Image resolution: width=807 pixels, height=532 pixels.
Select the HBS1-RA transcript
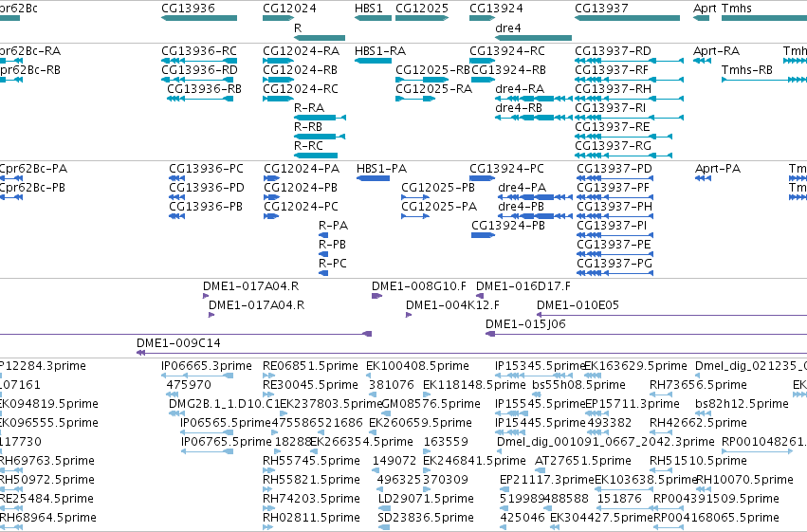point(380,51)
